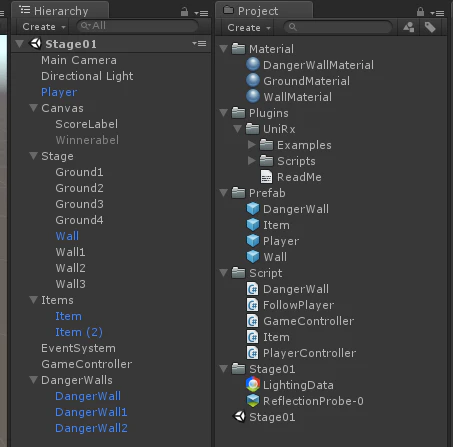Click the UniRx folder icon

[x=253, y=129]
